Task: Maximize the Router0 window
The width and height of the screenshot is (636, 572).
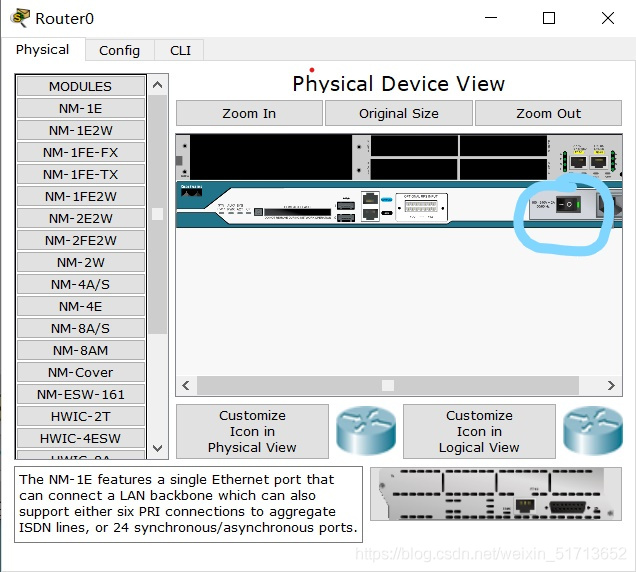Action: (x=549, y=18)
